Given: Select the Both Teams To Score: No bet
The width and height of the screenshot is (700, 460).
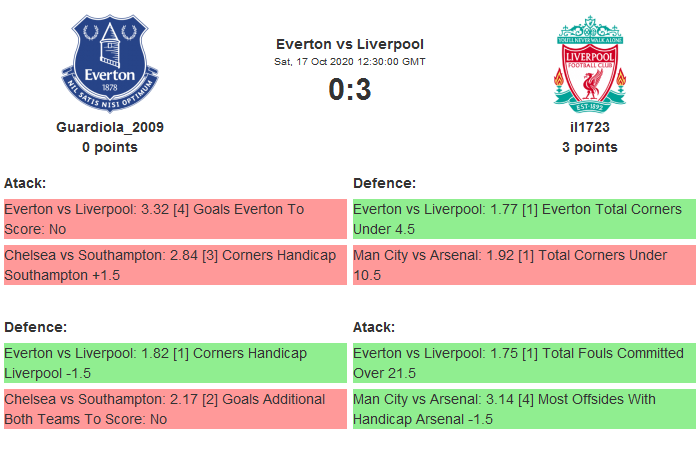Looking at the screenshot, I should 175,409.
